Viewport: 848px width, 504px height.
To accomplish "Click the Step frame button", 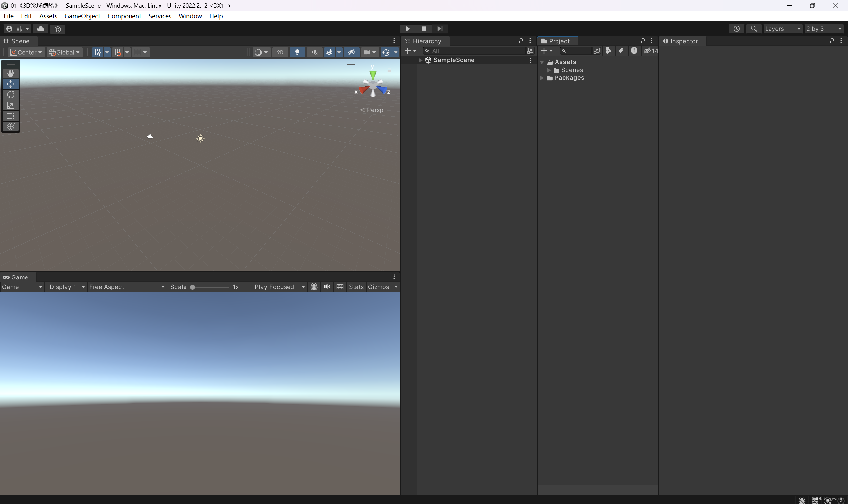I will [x=440, y=29].
